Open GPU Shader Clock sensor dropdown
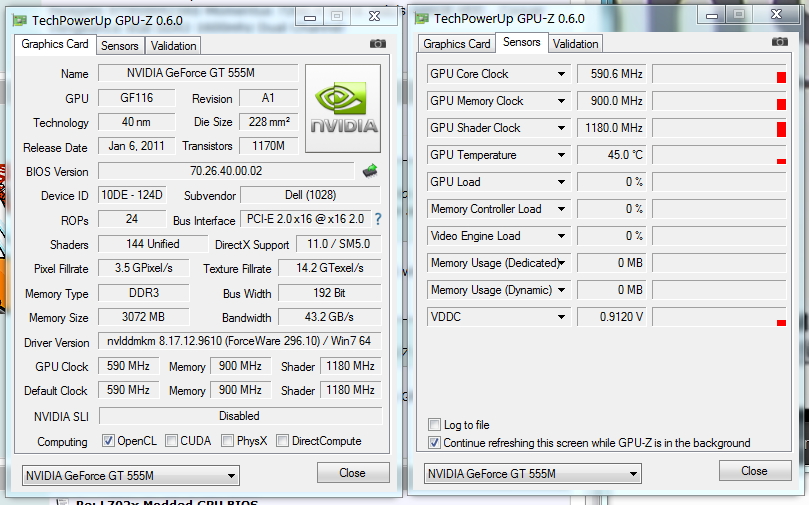Screen dimensions: 809x505 (561, 128)
